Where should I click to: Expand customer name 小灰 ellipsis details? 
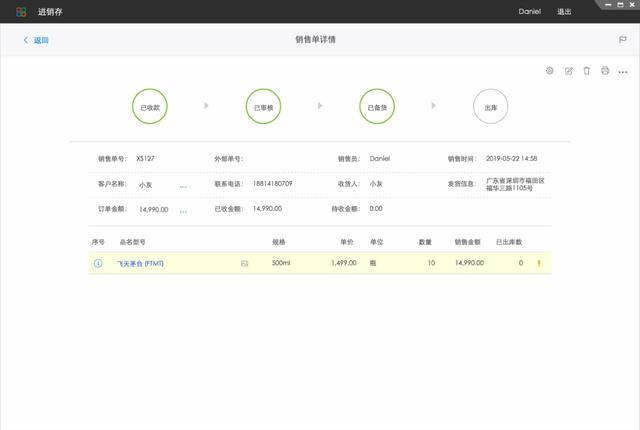[183, 186]
